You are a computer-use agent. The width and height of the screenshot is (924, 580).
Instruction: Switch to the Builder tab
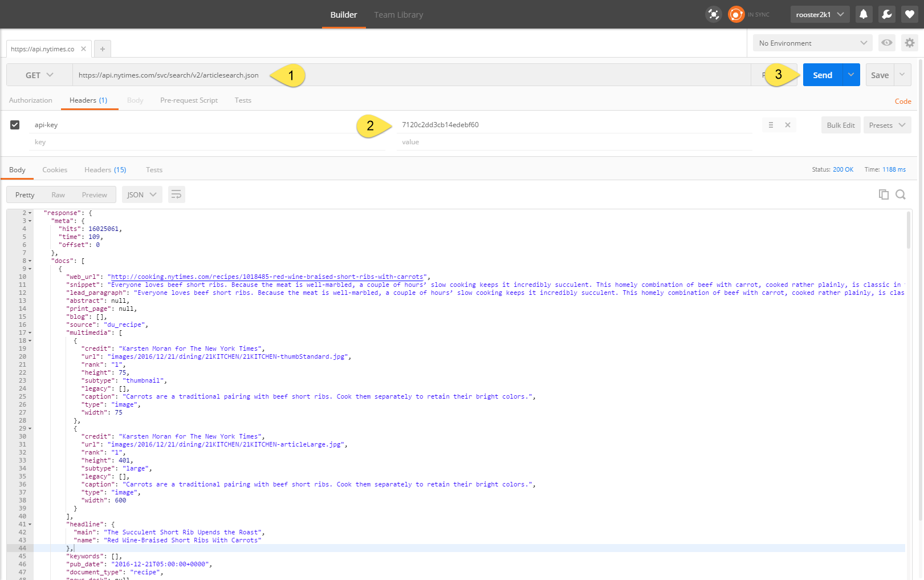coord(344,14)
